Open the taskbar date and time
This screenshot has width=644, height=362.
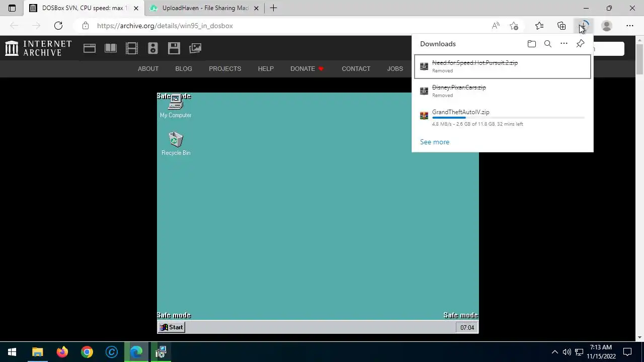601,352
